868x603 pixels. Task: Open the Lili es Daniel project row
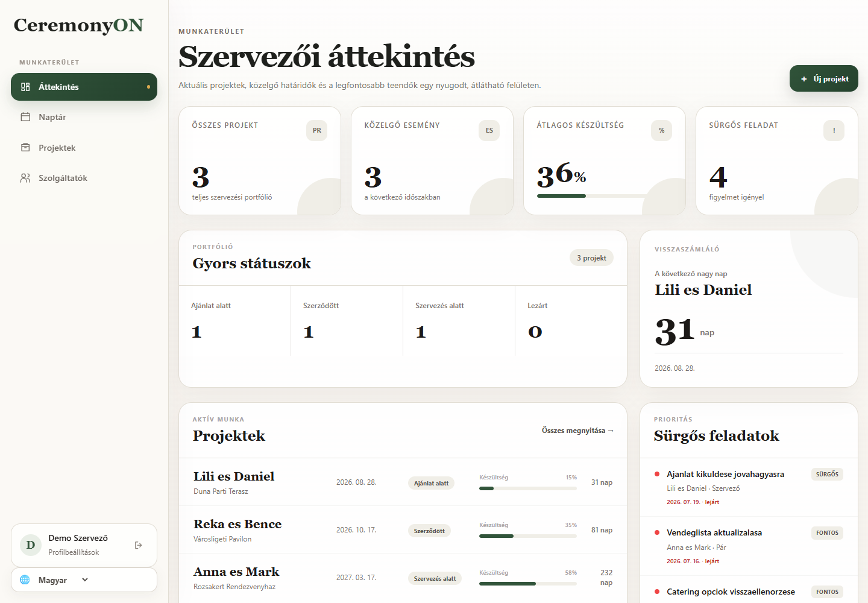pos(403,482)
